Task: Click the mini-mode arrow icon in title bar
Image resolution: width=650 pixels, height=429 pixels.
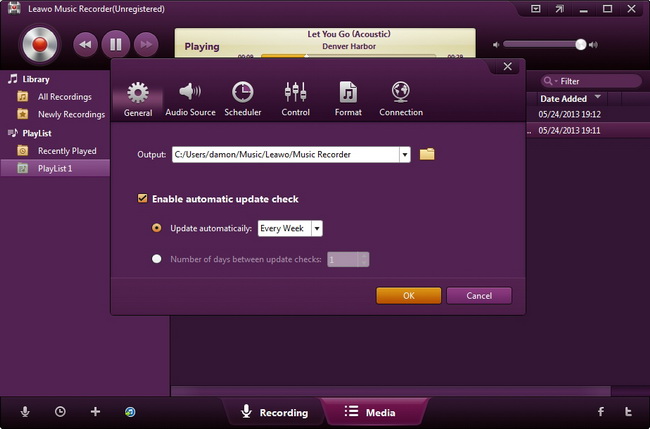Action: (560, 9)
